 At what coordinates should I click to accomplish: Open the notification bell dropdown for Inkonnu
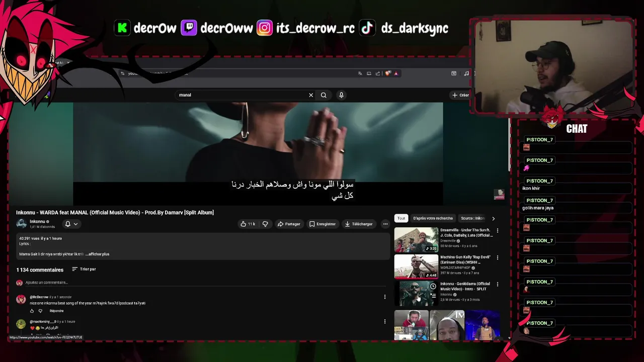71,224
